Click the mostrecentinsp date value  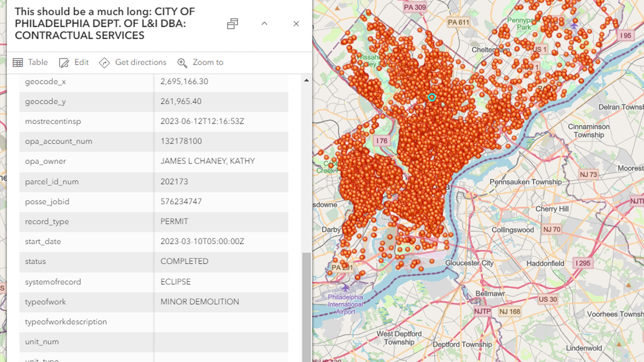tap(202, 121)
